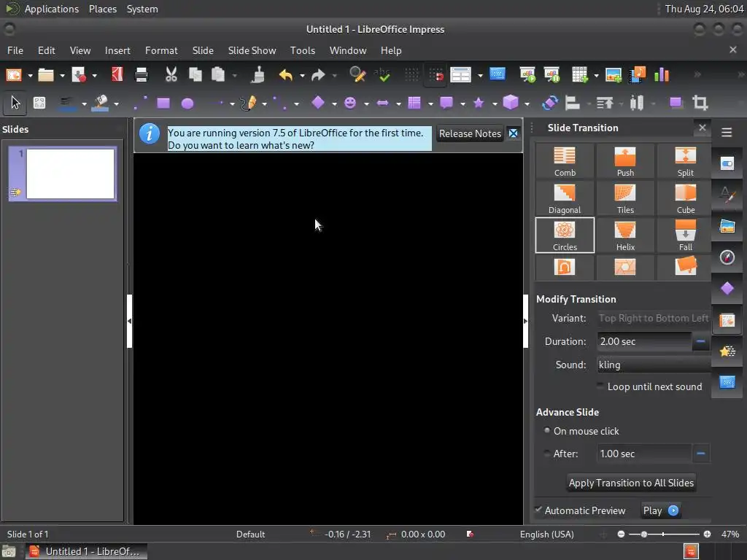Screen dimensions: 747x560
Task: Click zoom in plus button
Action: (707, 534)
